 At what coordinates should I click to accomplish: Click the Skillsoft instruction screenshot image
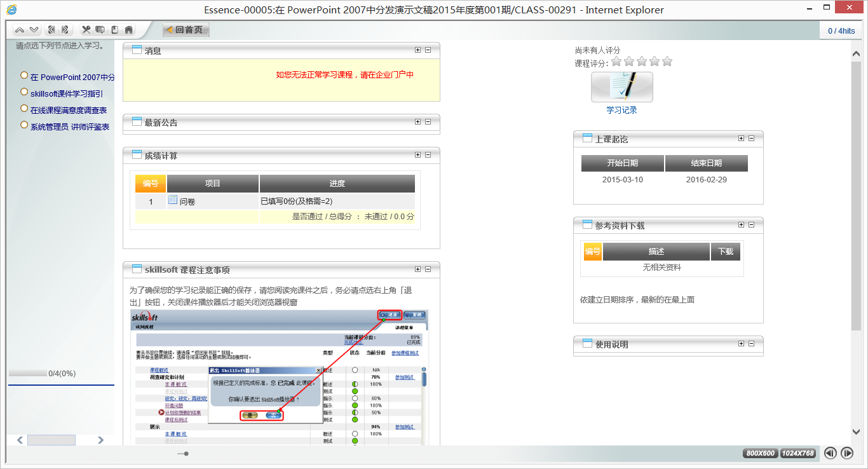(x=279, y=377)
